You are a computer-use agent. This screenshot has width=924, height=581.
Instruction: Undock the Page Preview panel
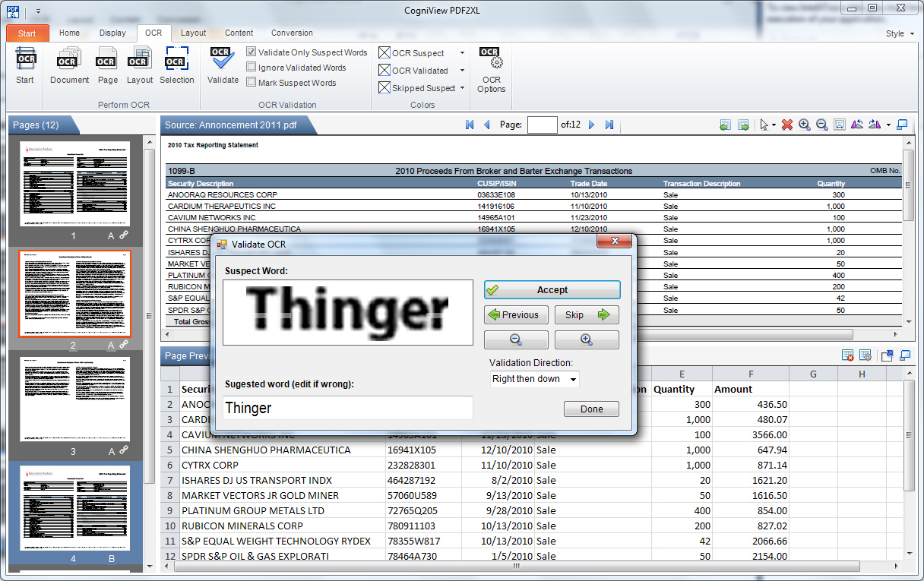[x=904, y=355]
